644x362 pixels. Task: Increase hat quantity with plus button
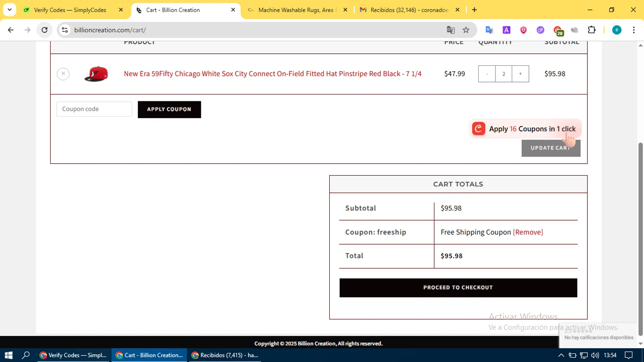coord(520,74)
